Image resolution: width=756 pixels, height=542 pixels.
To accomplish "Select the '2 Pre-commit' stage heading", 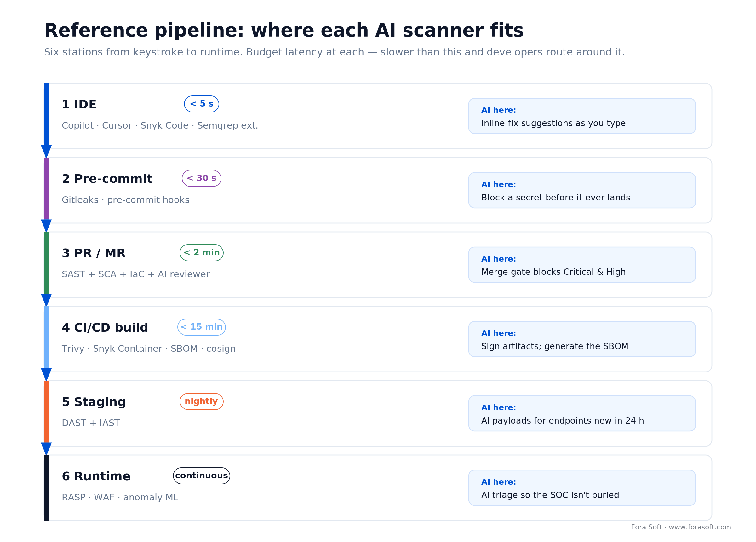I will (x=107, y=179).
